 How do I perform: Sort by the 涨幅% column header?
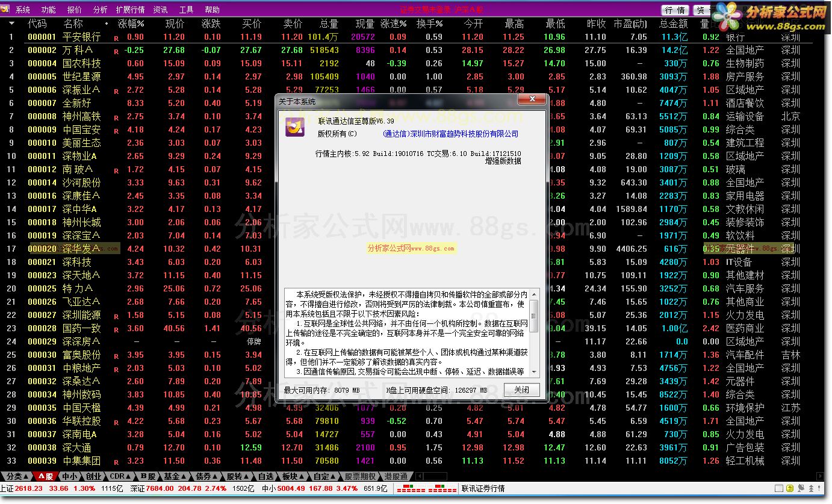pyautogui.click(x=131, y=23)
